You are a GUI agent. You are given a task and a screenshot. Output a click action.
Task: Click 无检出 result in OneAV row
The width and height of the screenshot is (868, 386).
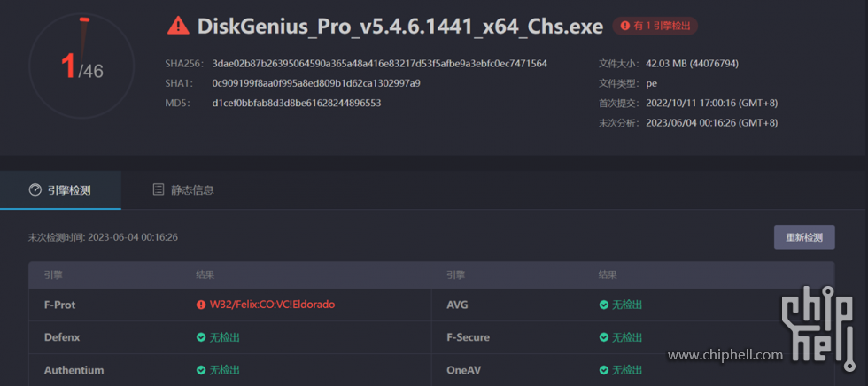(x=627, y=370)
